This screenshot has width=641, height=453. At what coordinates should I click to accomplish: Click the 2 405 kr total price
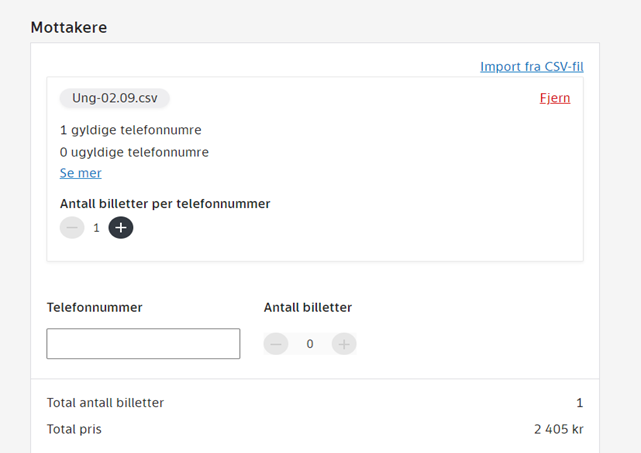coord(558,429)
